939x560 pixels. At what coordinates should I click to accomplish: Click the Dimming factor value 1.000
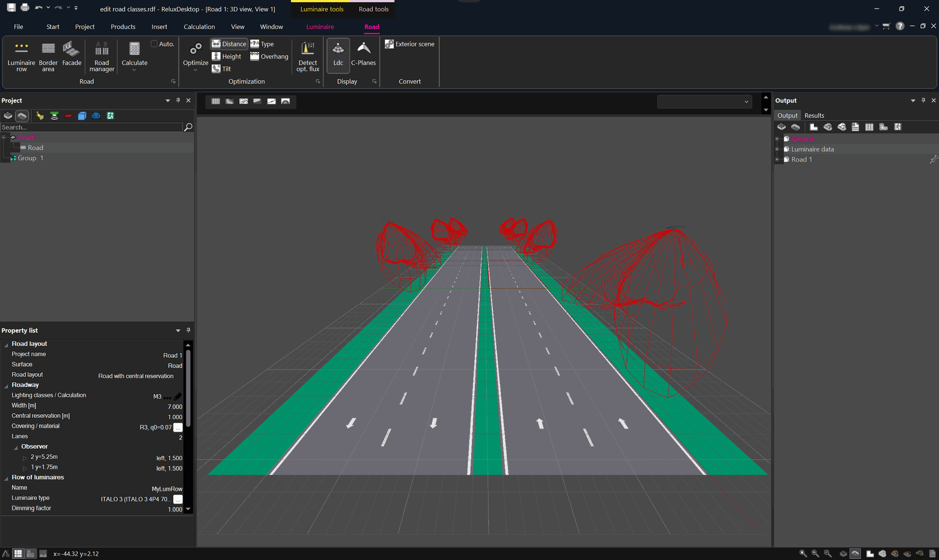pos(175,509)
